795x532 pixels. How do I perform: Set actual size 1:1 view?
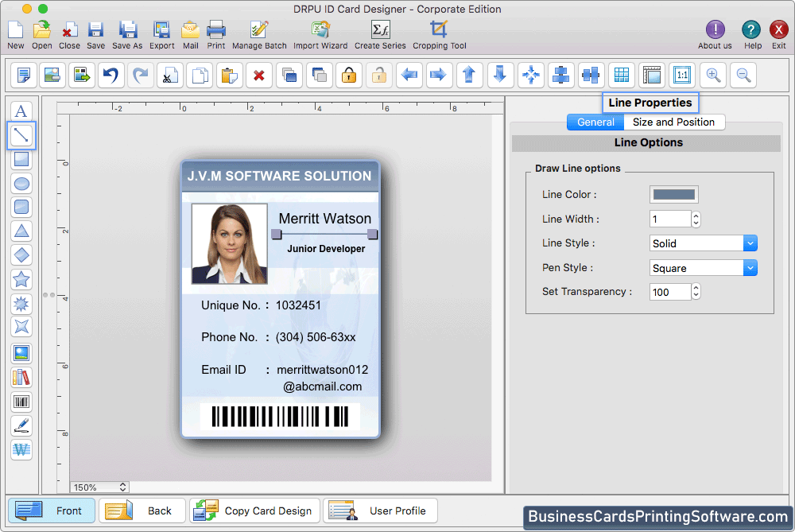click(x=682, y=76)
